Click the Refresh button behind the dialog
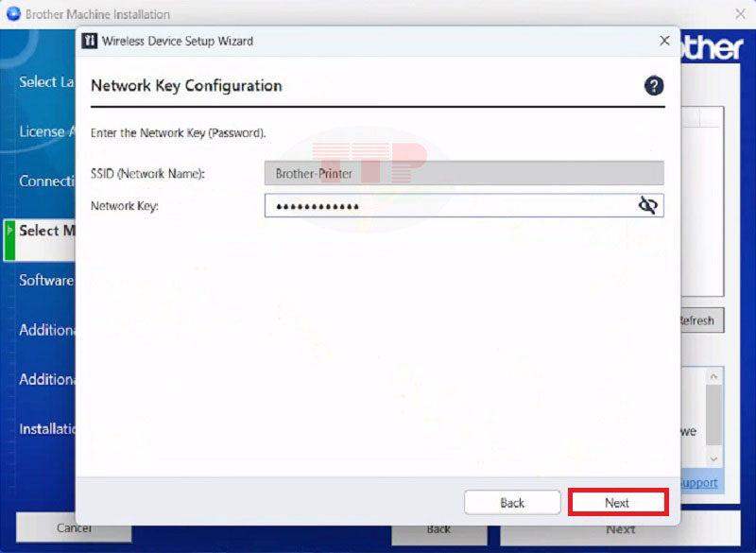This screenshot has height=553, width=756. 701,320
